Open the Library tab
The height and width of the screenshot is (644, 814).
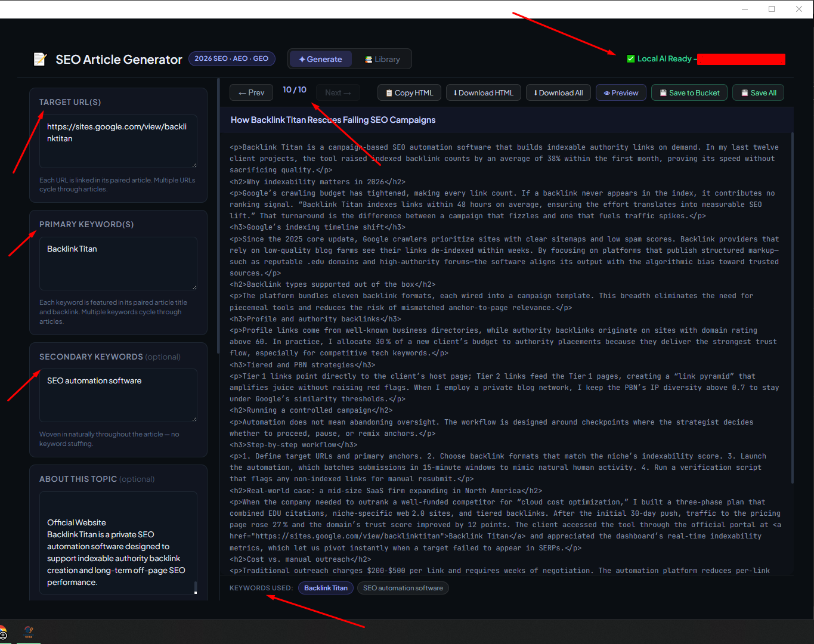382,59
